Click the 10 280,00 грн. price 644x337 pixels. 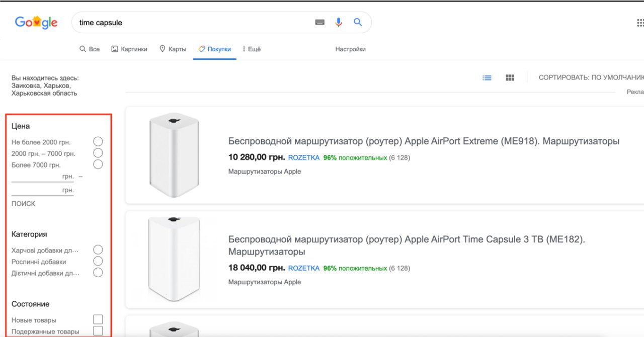(257, 157)
